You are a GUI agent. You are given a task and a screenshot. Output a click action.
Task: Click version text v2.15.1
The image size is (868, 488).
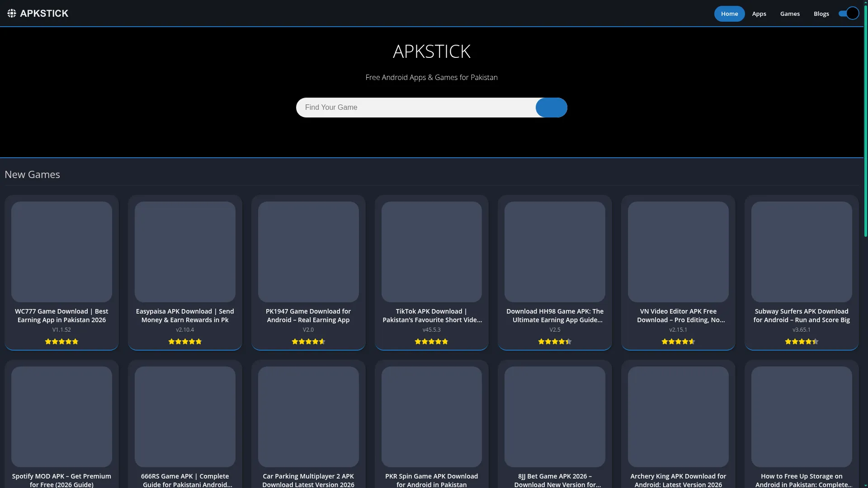click(x=678, y=330)
